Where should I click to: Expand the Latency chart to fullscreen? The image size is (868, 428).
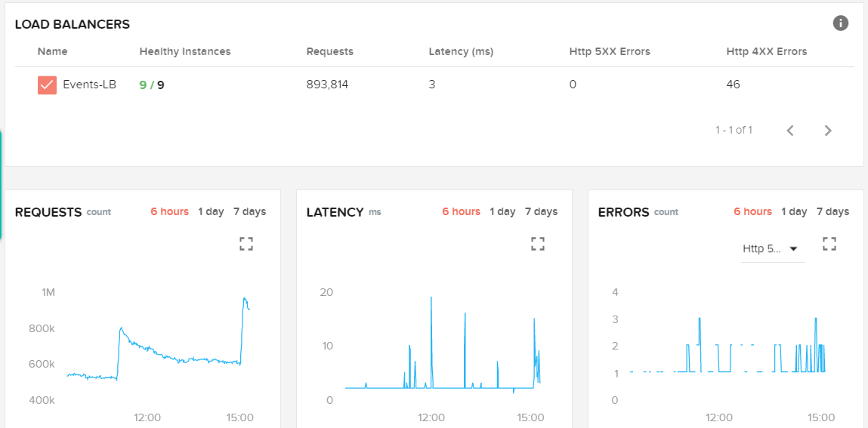pos(538,243)
